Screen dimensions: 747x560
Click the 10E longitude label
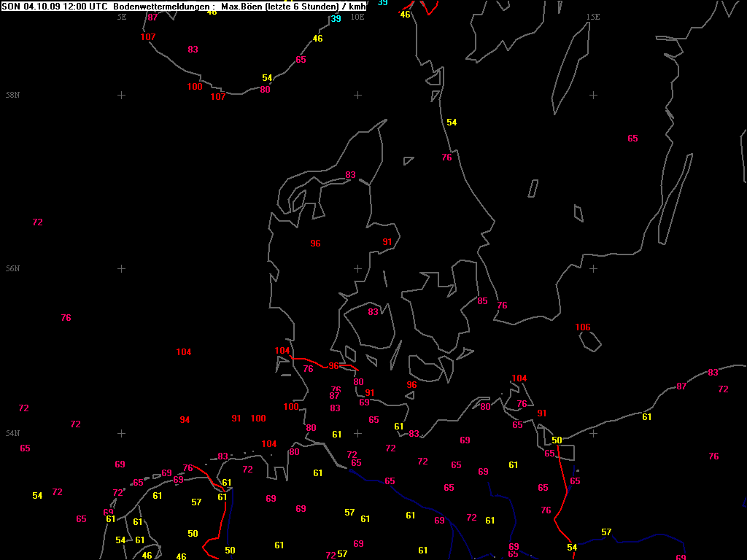(357, 17)
